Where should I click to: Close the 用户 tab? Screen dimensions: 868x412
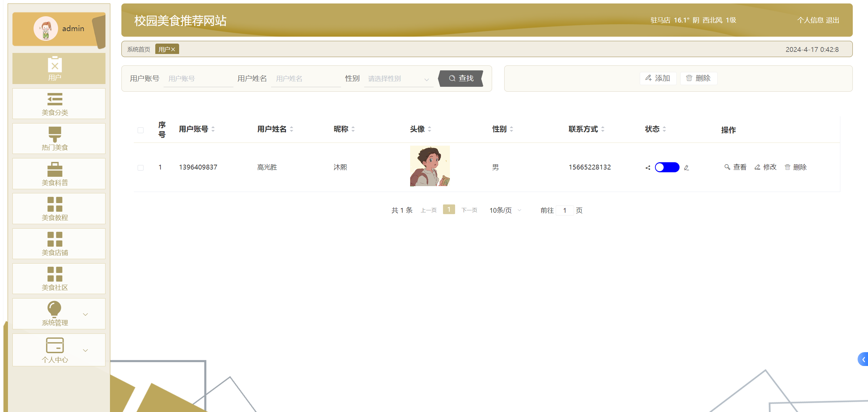tap(174, 49)
